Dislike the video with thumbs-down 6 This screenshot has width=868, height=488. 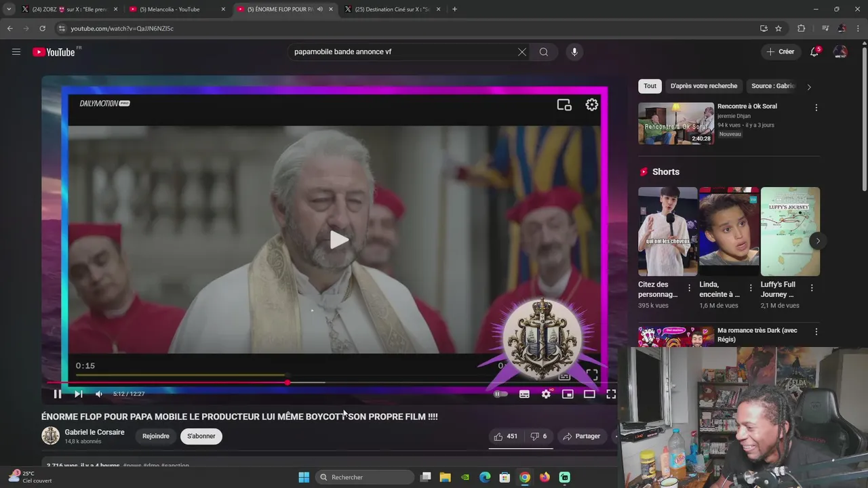[x=538, y=436]
